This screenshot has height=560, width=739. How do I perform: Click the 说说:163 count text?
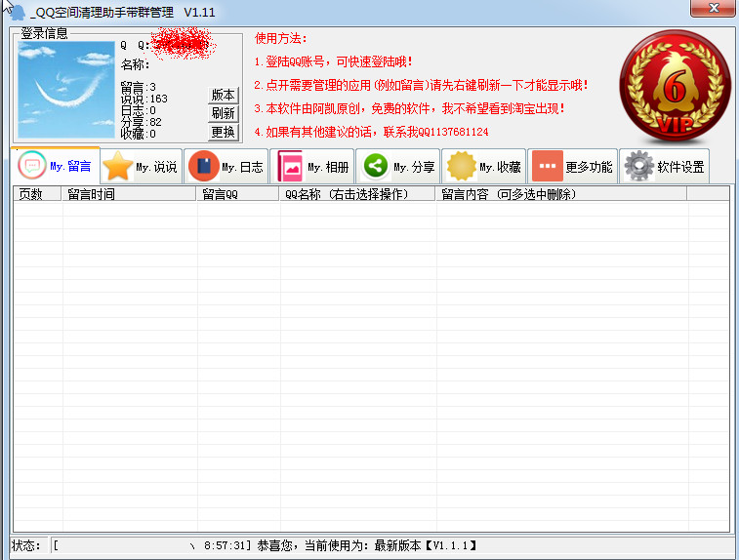(144, 99)
